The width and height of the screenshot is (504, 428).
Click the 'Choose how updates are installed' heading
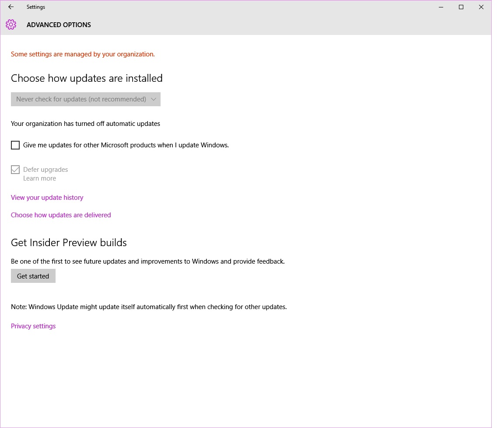point(87,78)
